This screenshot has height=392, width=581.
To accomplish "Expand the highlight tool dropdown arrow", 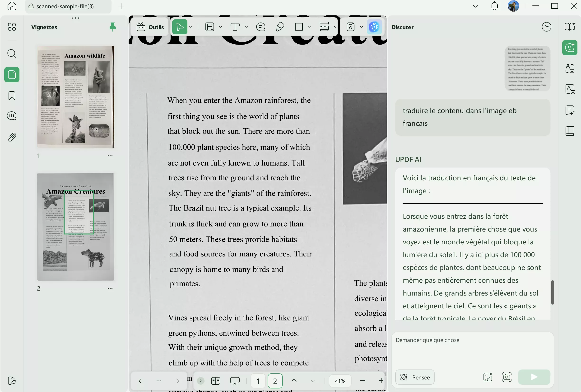I will [220, 27].
